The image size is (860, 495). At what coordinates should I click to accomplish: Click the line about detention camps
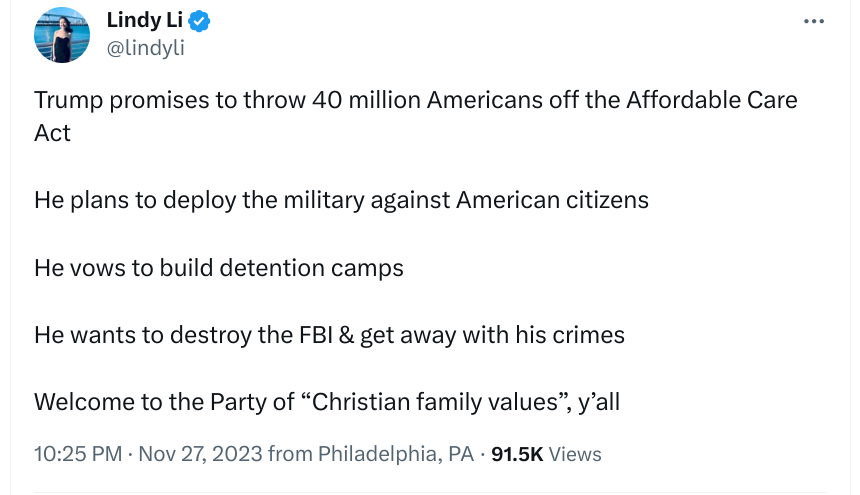(218, 268)
